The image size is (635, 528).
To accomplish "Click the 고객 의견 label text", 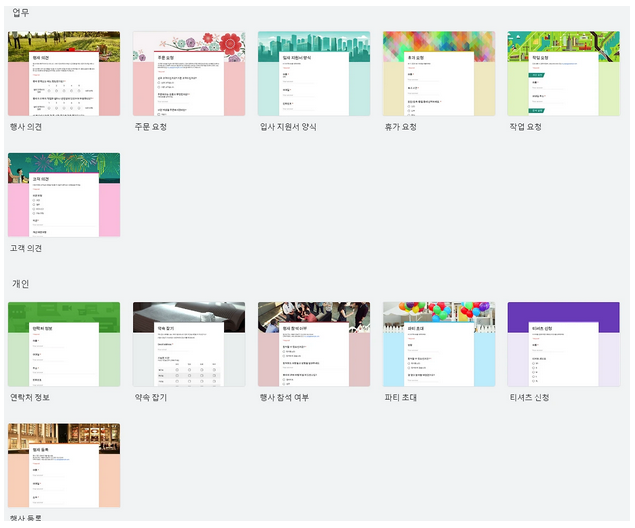I will [x=26, y=248].
